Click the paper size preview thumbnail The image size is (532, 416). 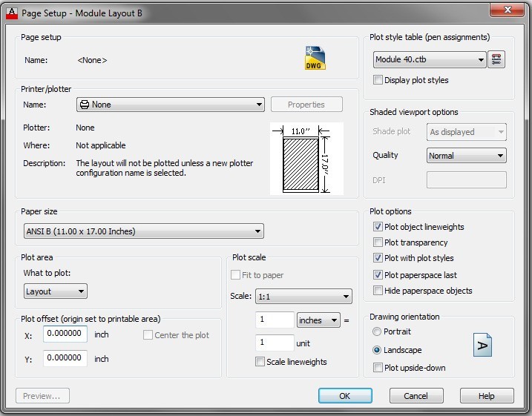point(306,158)
